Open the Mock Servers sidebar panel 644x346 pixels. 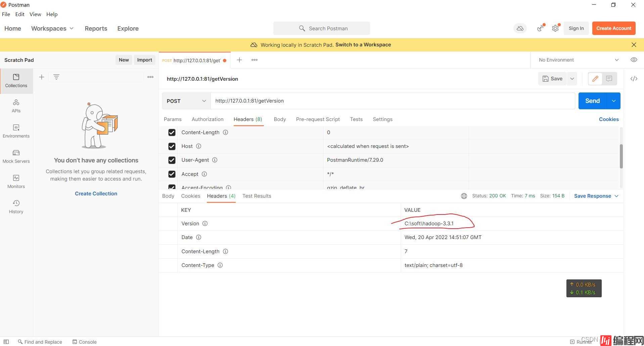16,156
